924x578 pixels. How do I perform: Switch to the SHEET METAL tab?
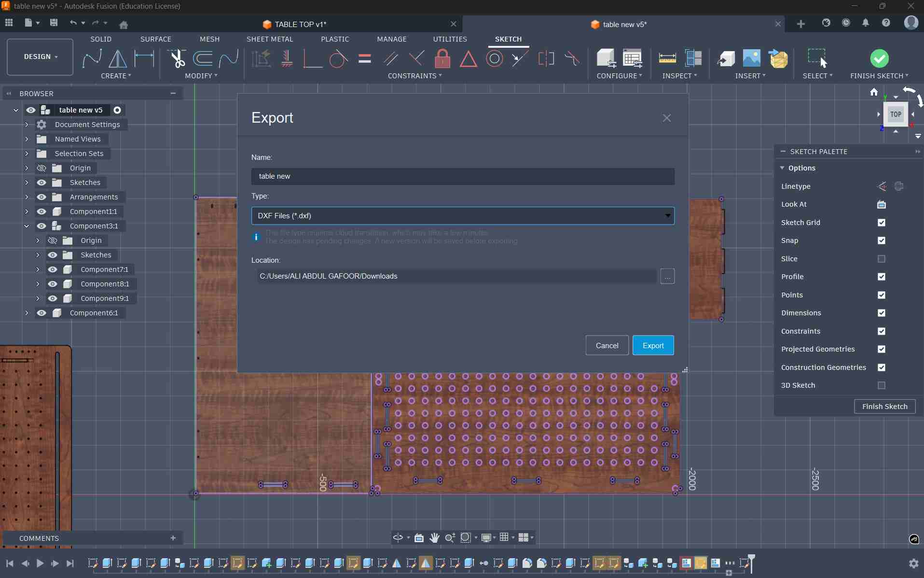(269, 39)
